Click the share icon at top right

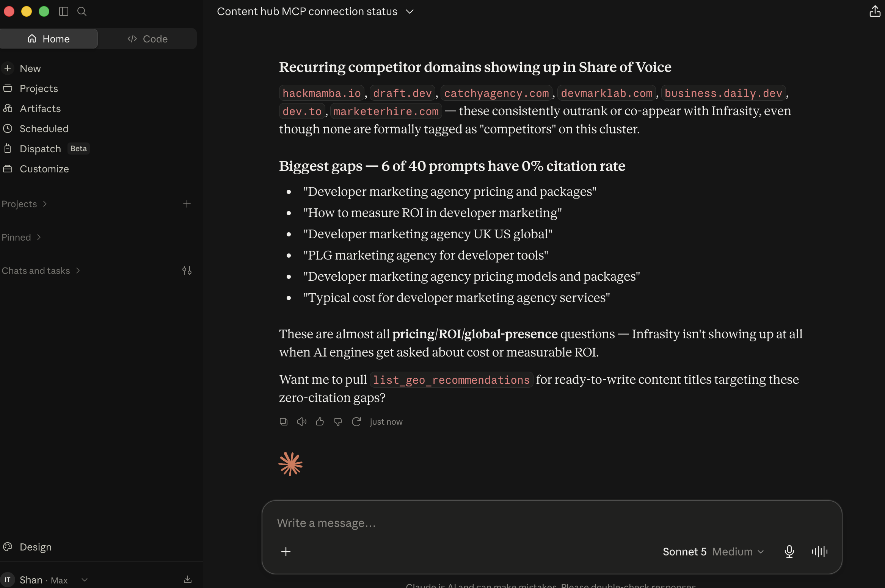(x=875, y=11)
